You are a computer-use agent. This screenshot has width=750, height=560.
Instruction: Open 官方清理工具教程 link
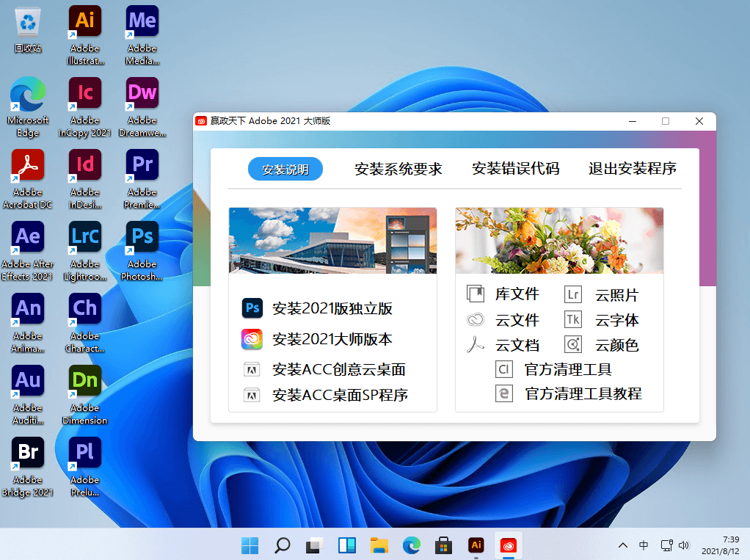click(583, 394)
